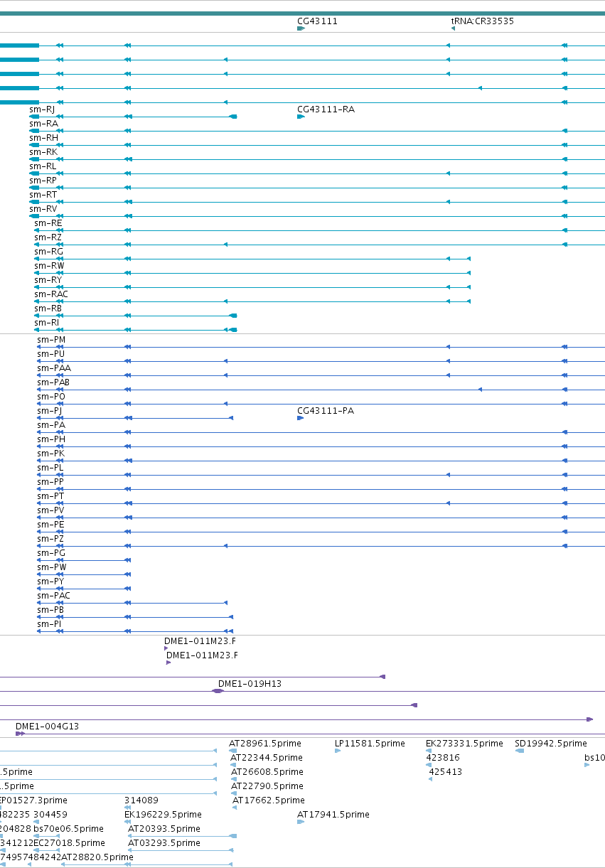Open the CG43111-PA protein feature
Viewport: 605px width, 868px height.
pos(301,418)
